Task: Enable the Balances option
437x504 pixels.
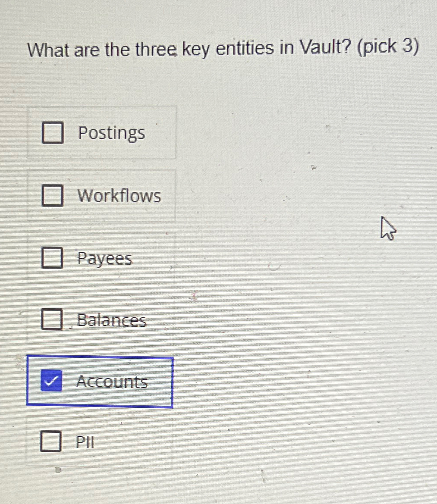Action: pos(52,320)
